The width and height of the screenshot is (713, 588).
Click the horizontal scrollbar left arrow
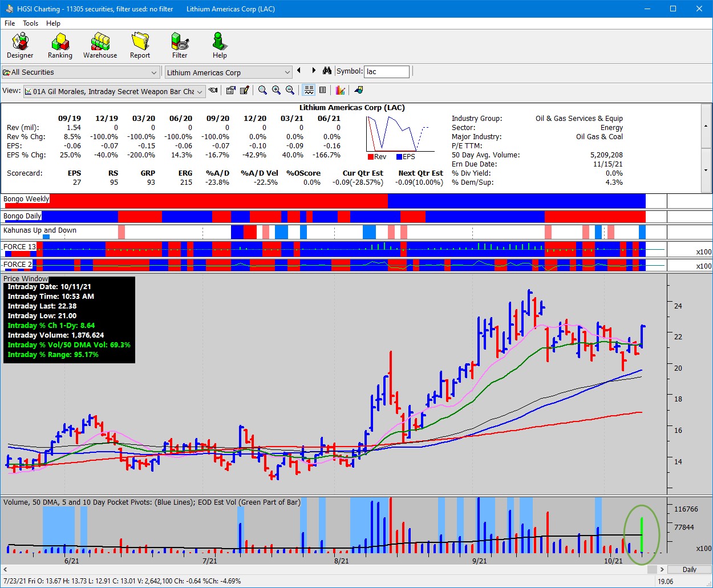pos(6,569)
